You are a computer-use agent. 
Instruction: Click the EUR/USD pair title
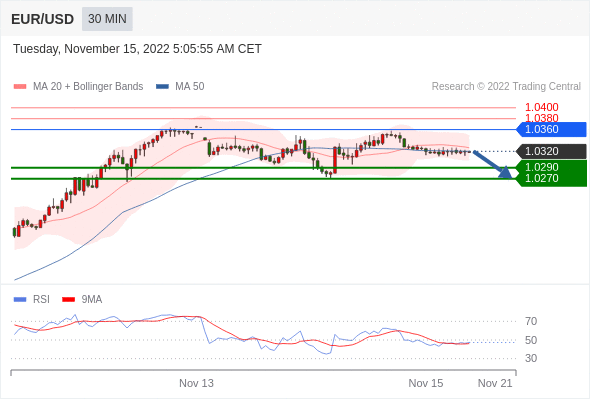[43, 19]
